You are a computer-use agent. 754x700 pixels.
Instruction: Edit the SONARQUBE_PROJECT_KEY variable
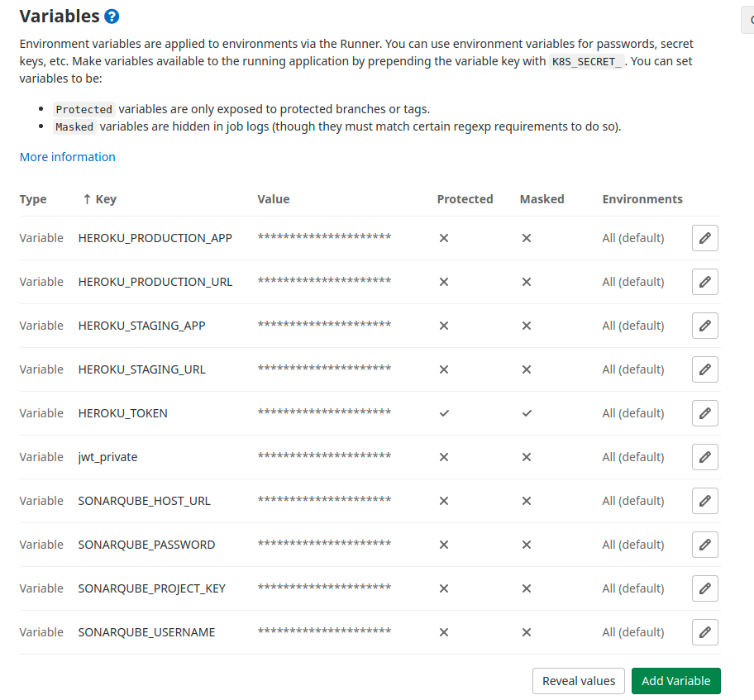point(704,588)
